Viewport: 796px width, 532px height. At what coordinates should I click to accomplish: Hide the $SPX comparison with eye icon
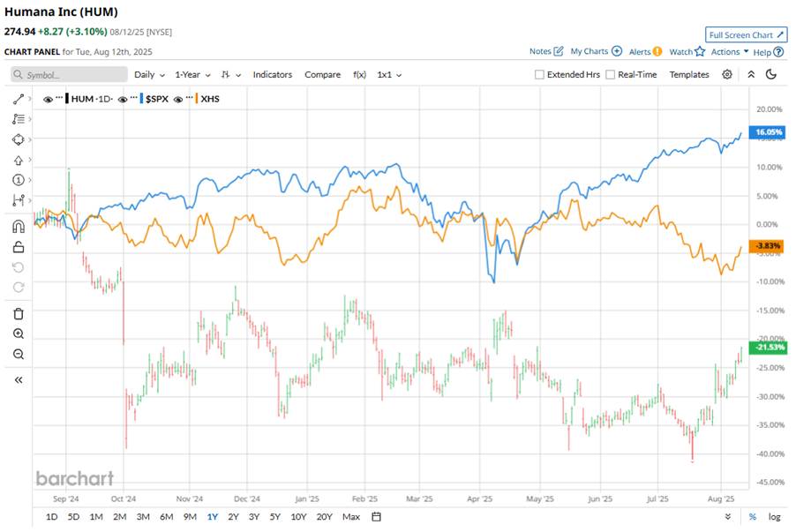click(x=123, y=100)
